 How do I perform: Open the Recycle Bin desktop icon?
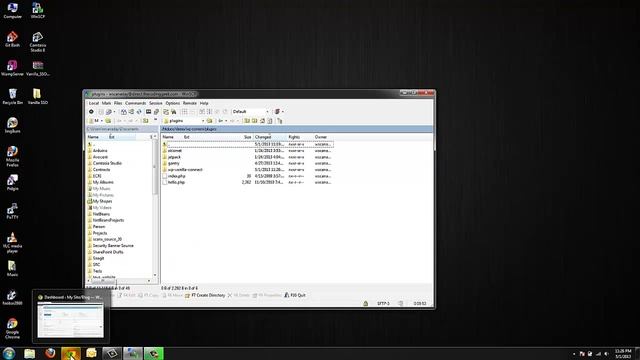pos(12,97)
